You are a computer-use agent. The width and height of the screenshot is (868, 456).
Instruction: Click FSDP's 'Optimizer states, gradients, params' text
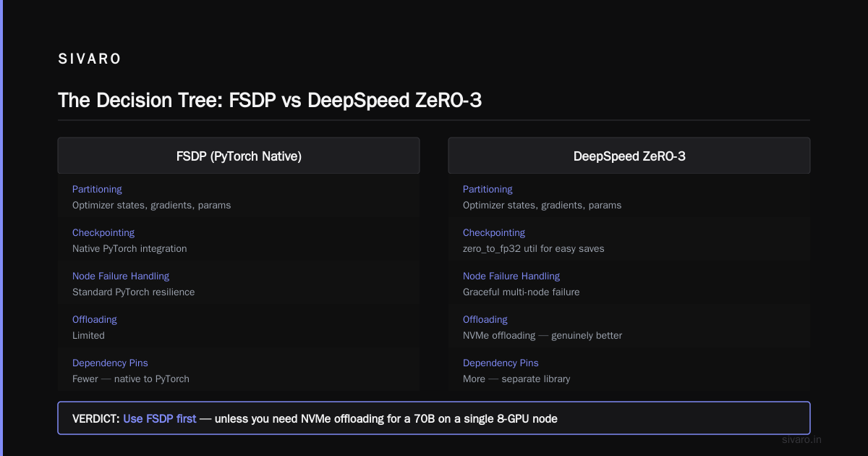152,205
